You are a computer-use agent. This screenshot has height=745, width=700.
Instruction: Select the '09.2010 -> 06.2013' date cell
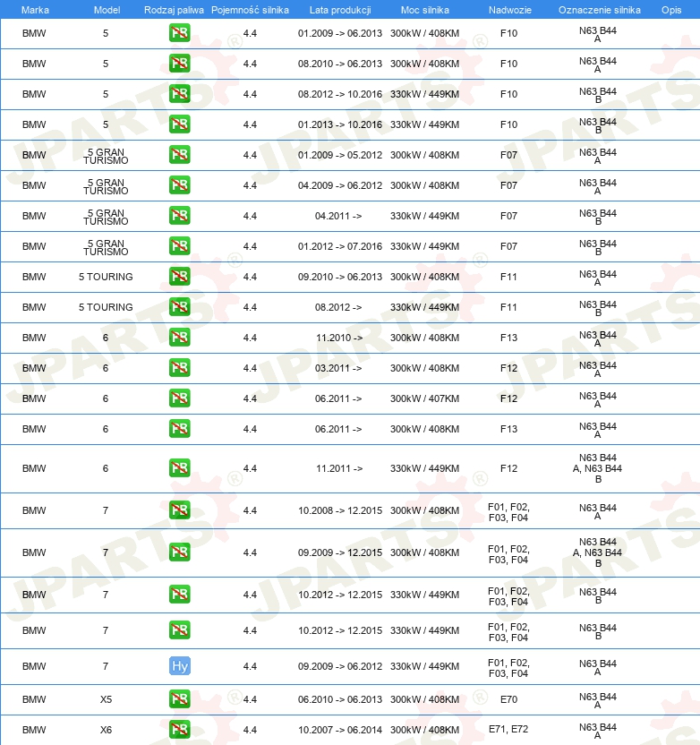340,277
